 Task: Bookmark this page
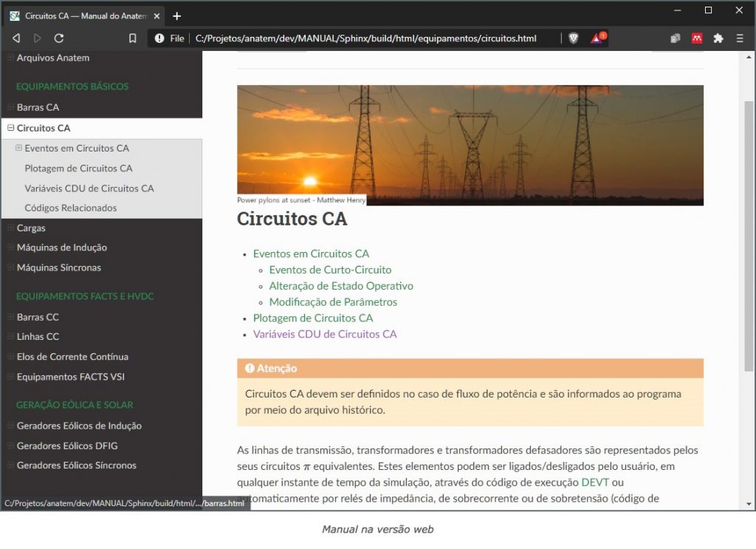pos(132,38)
